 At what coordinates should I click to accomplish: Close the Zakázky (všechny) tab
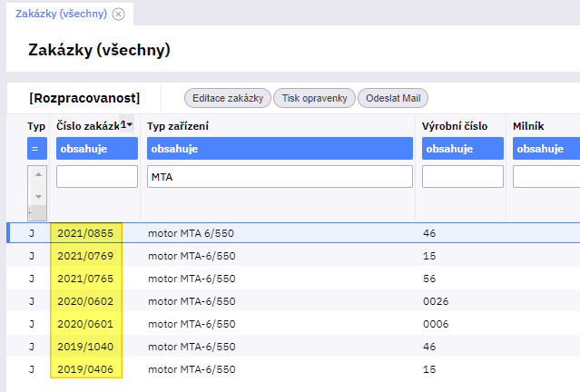(x=118, y=14)
